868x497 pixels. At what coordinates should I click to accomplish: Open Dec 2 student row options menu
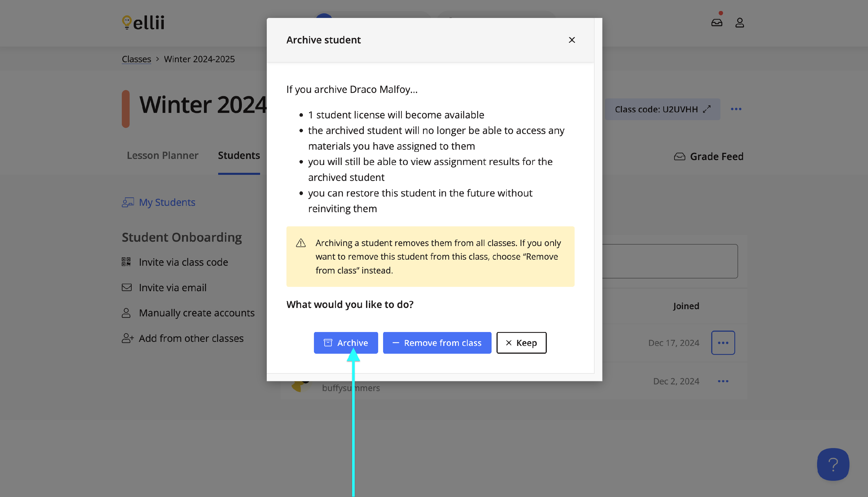pos(723,381)
